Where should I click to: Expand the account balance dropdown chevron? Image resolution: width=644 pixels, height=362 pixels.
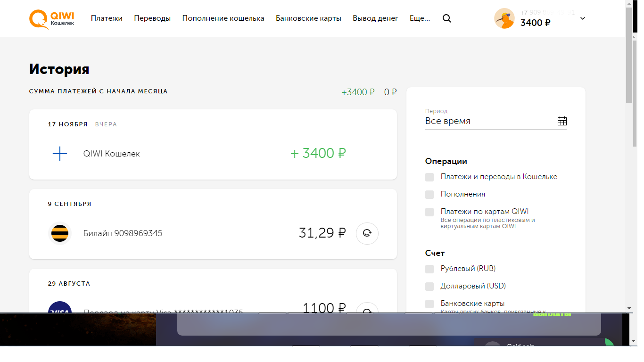[583, 18]
